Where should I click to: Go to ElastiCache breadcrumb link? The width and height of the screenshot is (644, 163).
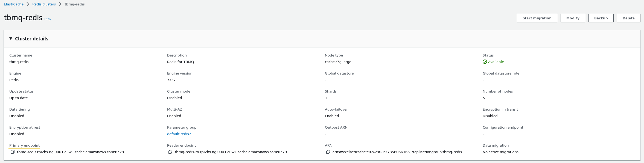click(x=14, y=4)
